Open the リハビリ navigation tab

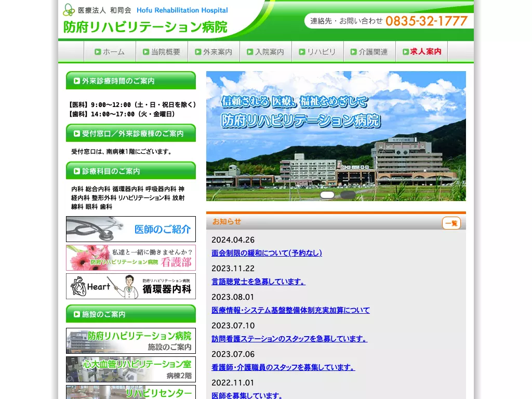point(317,51)
